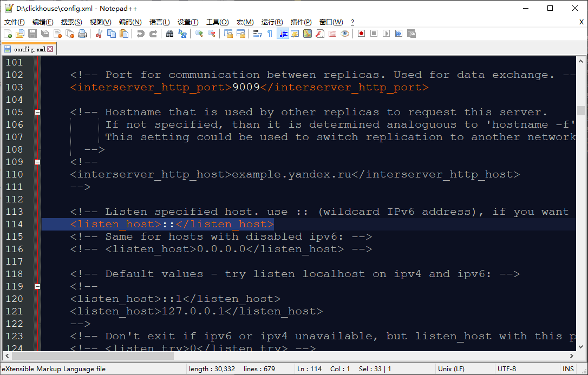Toggle the monitoring eye icon
Viewport: 588px width, 375px height.
tap(345, 34)
